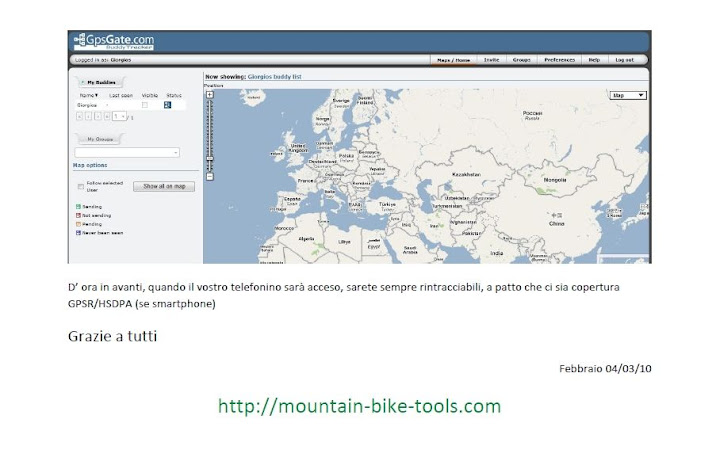The width and height of the screenshot is (720, 461).
Task: Click the Show all on map button
Action: coord(164,186)
